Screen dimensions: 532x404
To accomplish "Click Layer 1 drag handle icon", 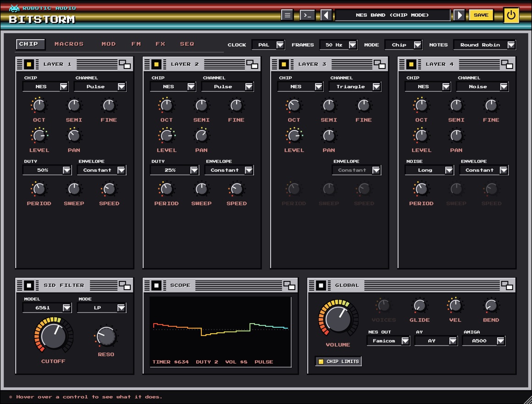I will [x=20, y=64].
